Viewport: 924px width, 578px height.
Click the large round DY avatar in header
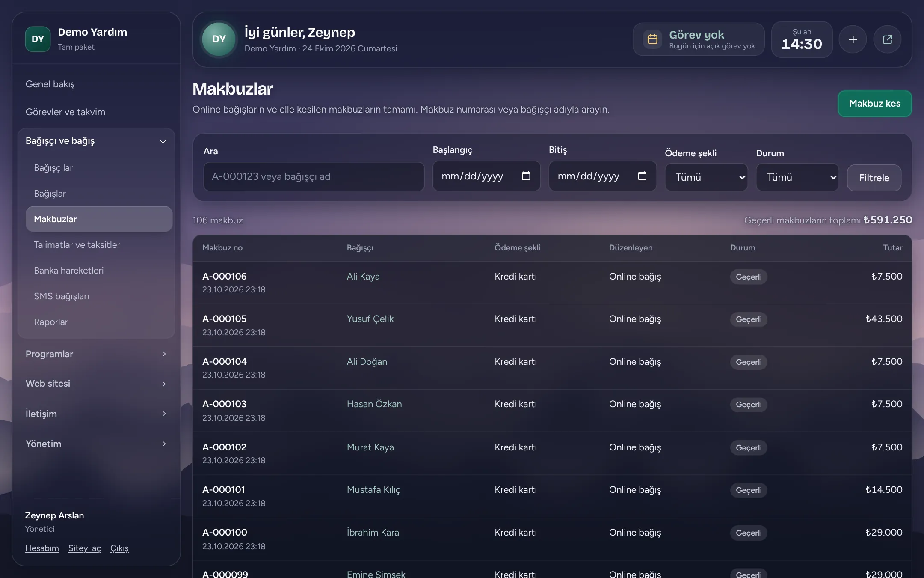coord(219,39)
